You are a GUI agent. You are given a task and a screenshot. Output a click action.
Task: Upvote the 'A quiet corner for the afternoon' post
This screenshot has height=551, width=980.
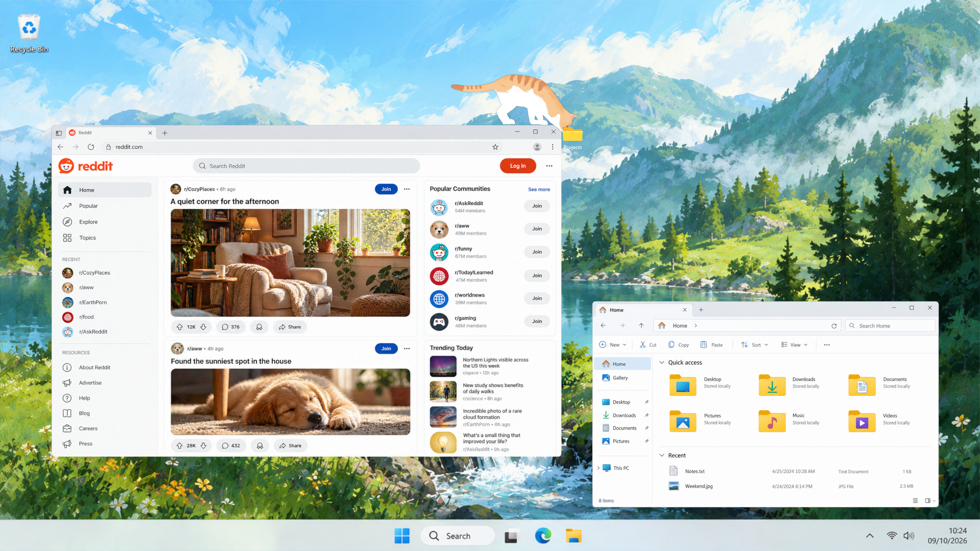180,327
